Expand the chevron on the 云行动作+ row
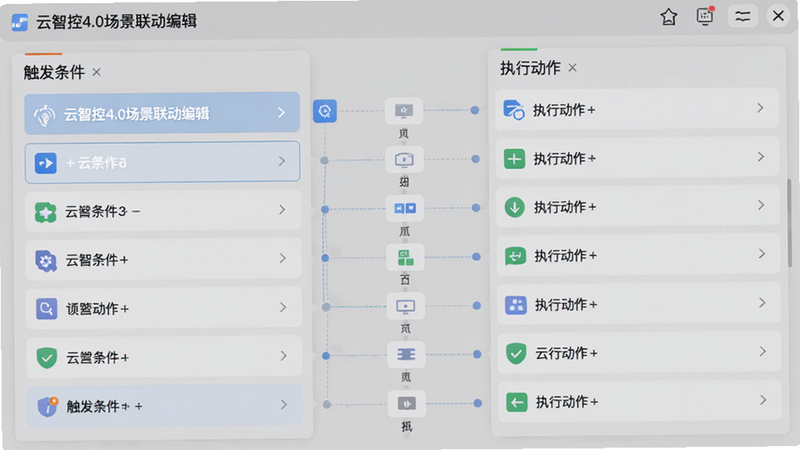Viewport: 800px width, 450px height. coord(762,352)
